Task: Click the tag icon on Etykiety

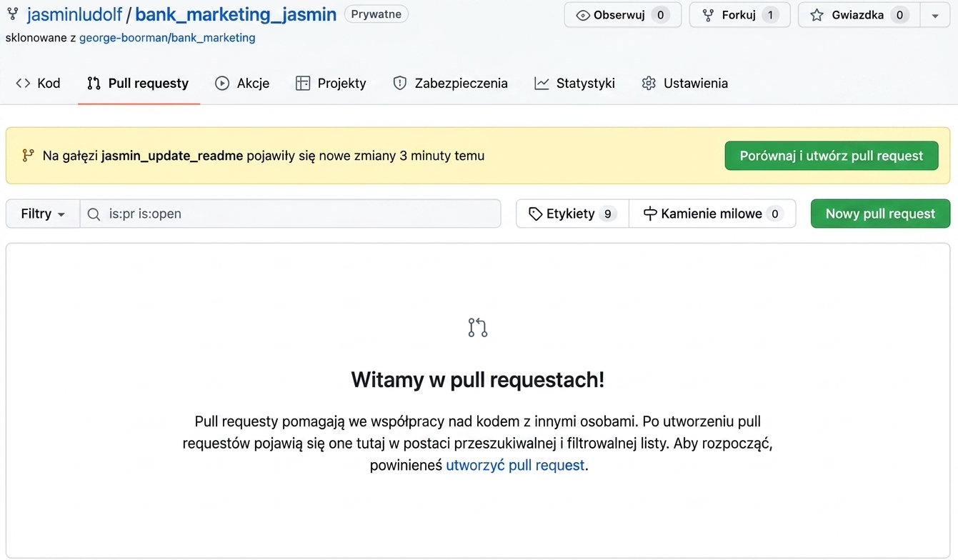Action: [x=535, y=214]
